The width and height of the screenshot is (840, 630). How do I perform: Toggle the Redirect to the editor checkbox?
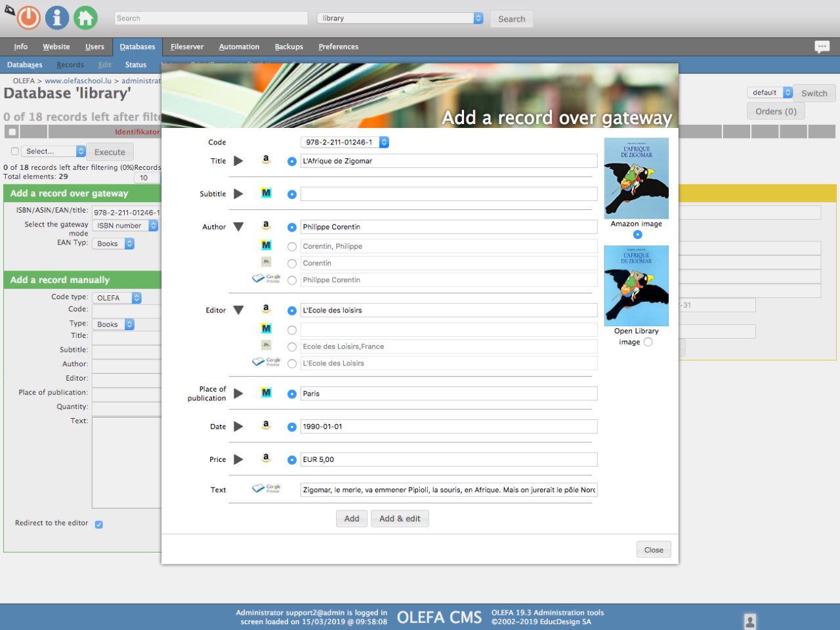(98, 524)
